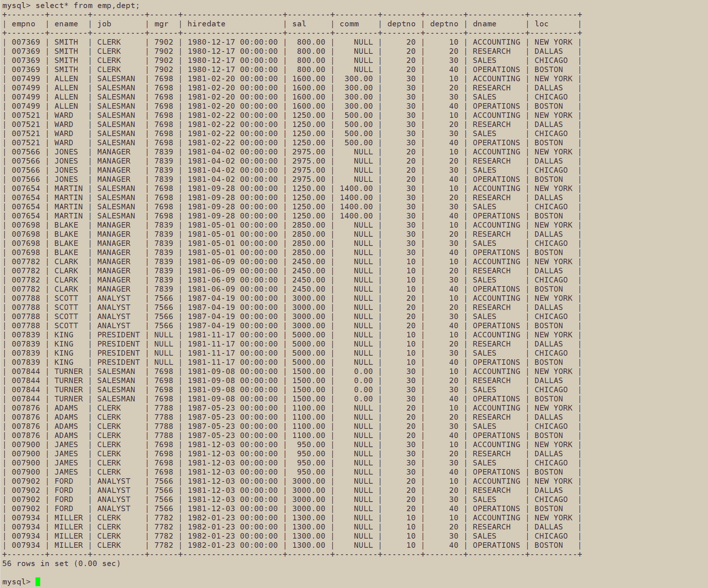Click CHICAGO in the ALLEN row
Screen dimensions: 708x588
(x=551, y=97)
